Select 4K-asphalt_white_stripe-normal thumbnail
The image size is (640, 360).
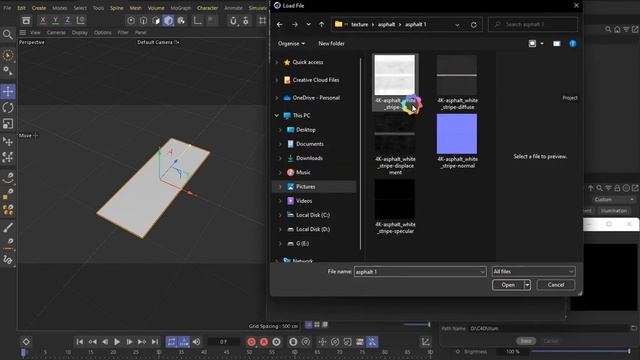(x=457, y=134)
